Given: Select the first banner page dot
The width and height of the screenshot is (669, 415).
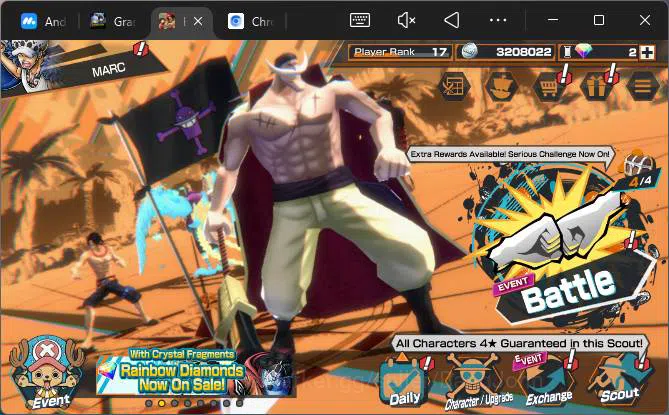Looking at the screenshot, I should pos(148,403).
